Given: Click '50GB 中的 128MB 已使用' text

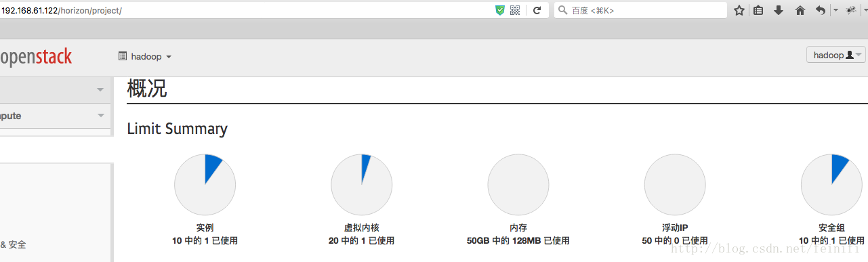Looking at the screenshot, I should [518, 241].
